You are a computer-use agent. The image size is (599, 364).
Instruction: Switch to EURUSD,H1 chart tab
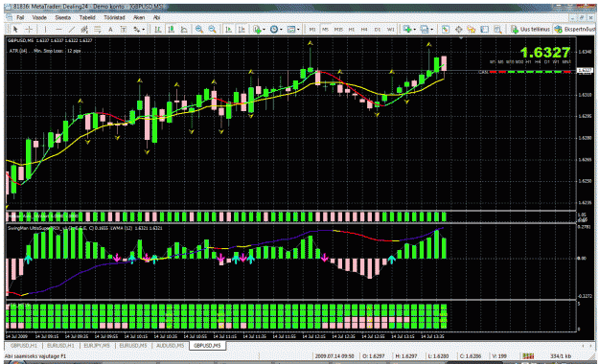[x=60, y=346]
